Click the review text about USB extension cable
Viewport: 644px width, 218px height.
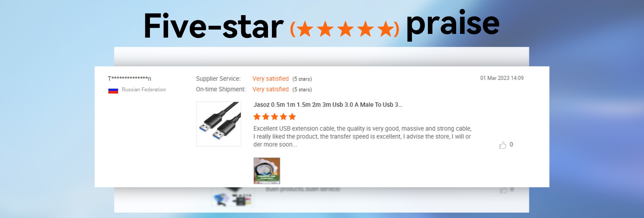[x=362, y=136]
